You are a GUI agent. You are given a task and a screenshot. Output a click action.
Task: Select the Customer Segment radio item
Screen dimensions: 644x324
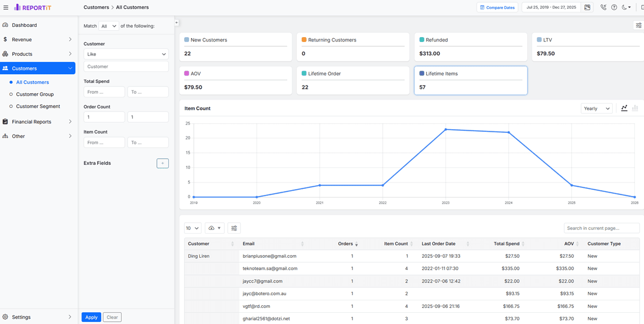tap(38, 107)
